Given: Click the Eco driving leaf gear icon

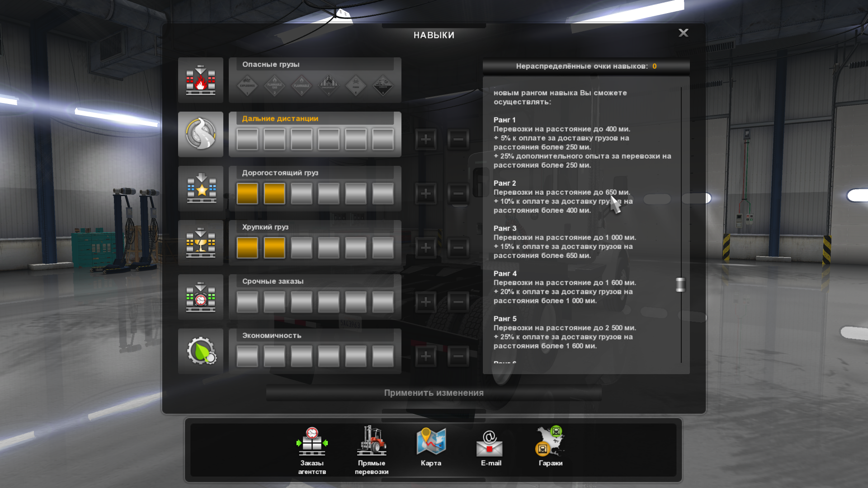Looking at the screenshot, I should pyautogui.click(x=201, y=351).
